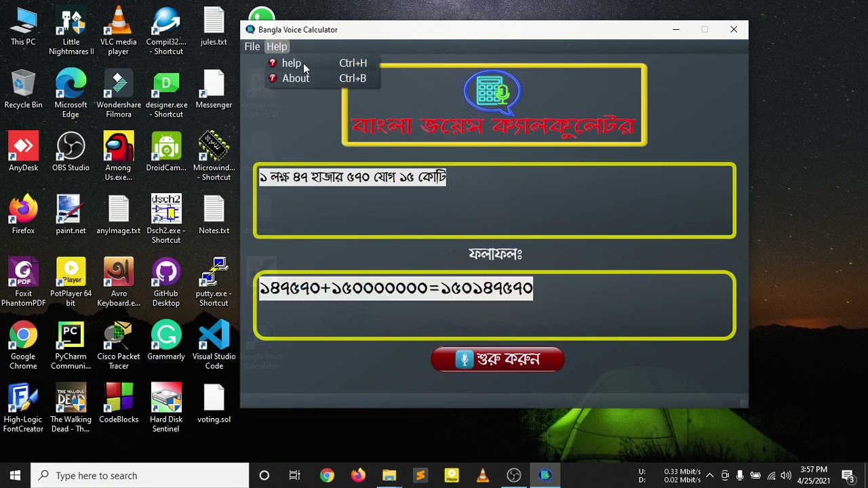The height and width of the screenshot is (488, 868).
Task: Click the result output text box
Action: (x=494, y=305)
